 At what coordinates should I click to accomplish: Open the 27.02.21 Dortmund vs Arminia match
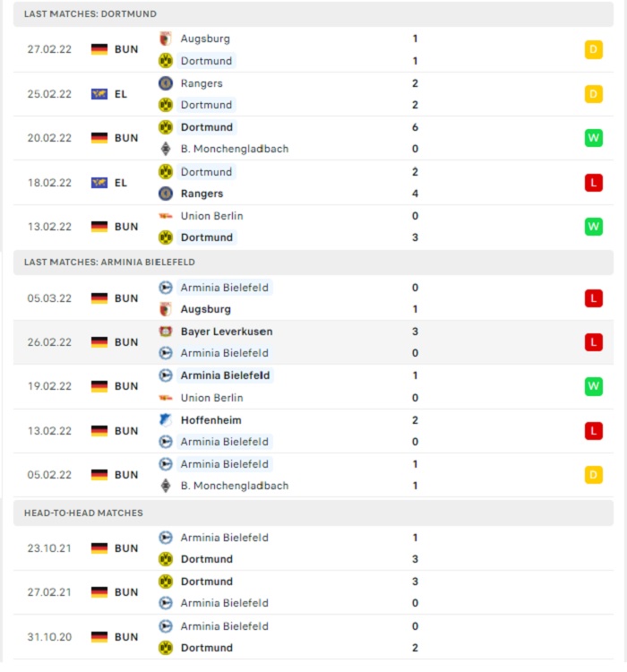[x=313, y=592]
